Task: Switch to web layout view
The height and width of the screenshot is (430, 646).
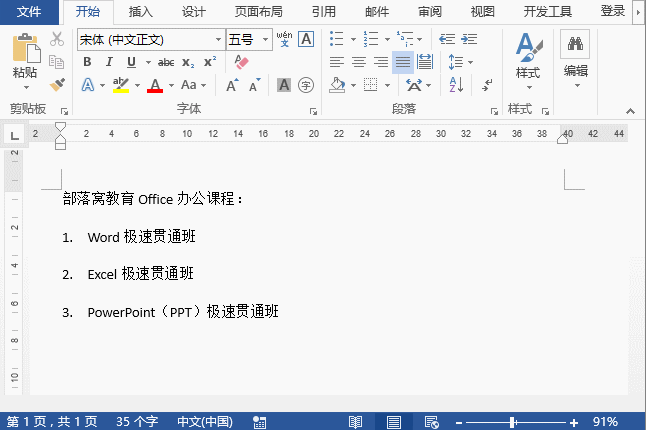Action: tap(431, 422)
